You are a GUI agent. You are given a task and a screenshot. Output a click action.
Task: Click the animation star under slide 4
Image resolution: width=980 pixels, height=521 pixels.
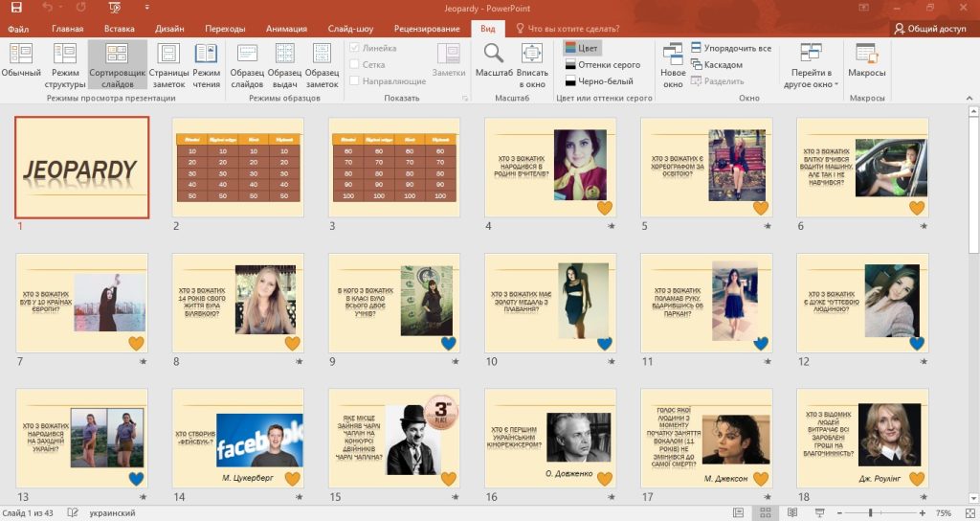(x=612, y=226)
